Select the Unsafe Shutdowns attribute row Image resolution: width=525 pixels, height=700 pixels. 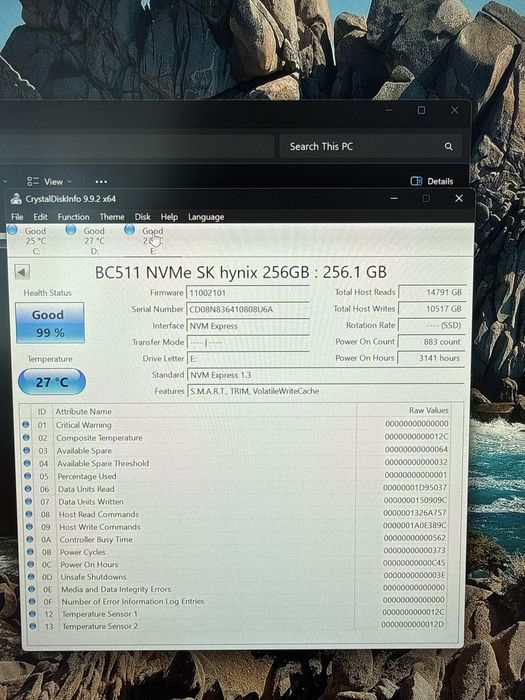click(235, 577)
